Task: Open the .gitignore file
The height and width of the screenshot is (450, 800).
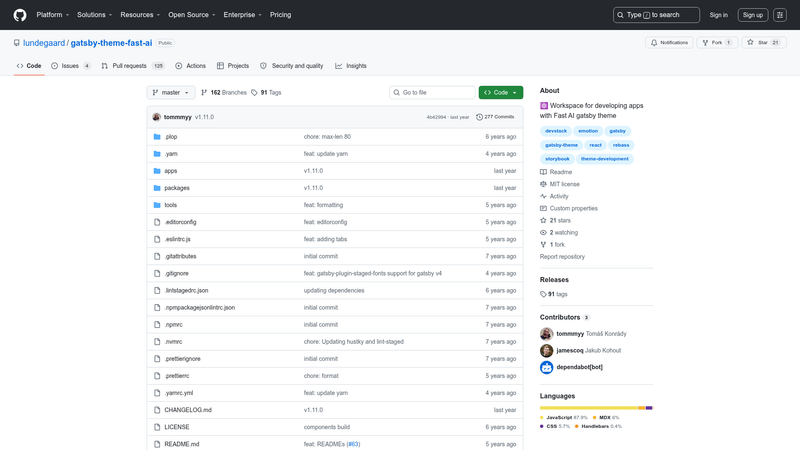Action: [177, 273]
